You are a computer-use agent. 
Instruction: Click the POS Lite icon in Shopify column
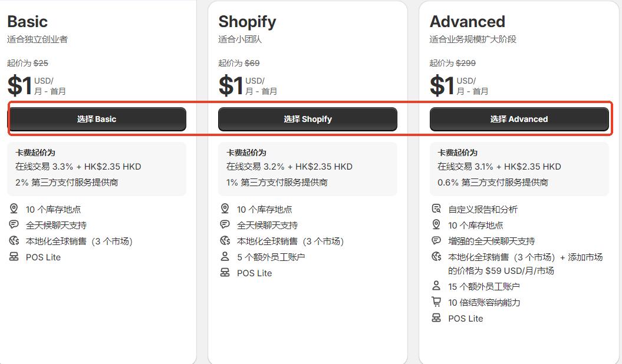[x=225, y=273]
